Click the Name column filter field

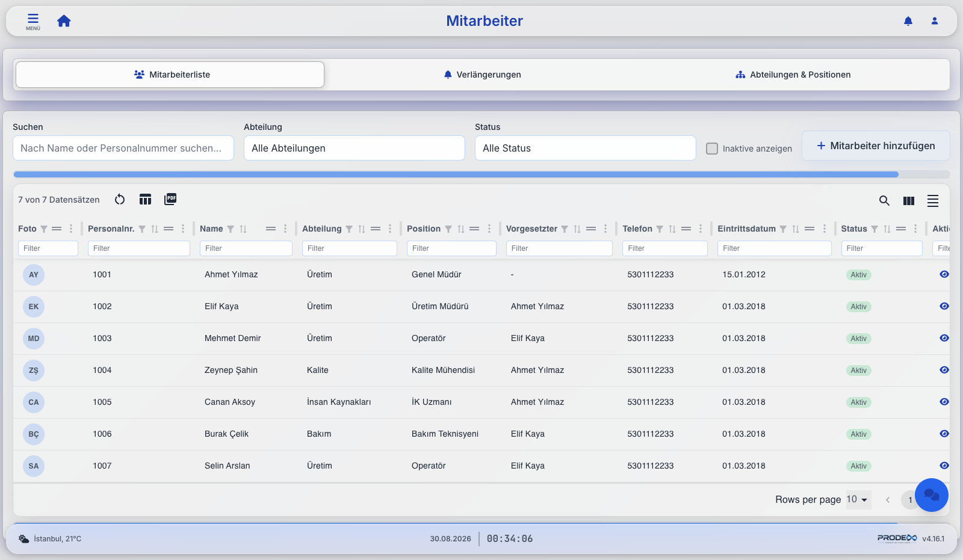pos(246,248)
